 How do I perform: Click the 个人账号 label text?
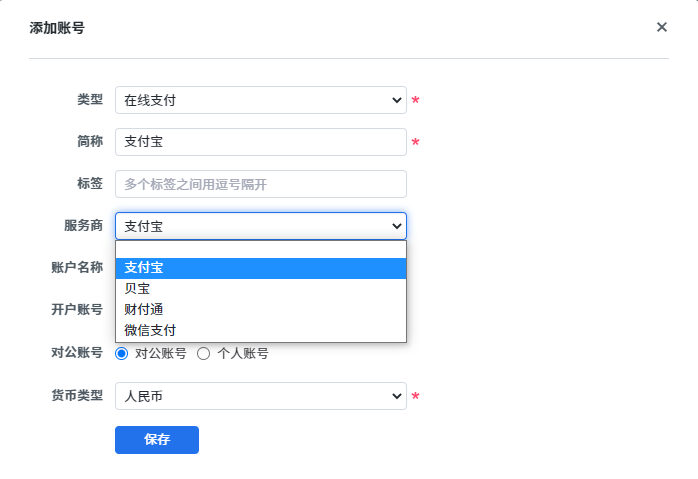[243, 353]
